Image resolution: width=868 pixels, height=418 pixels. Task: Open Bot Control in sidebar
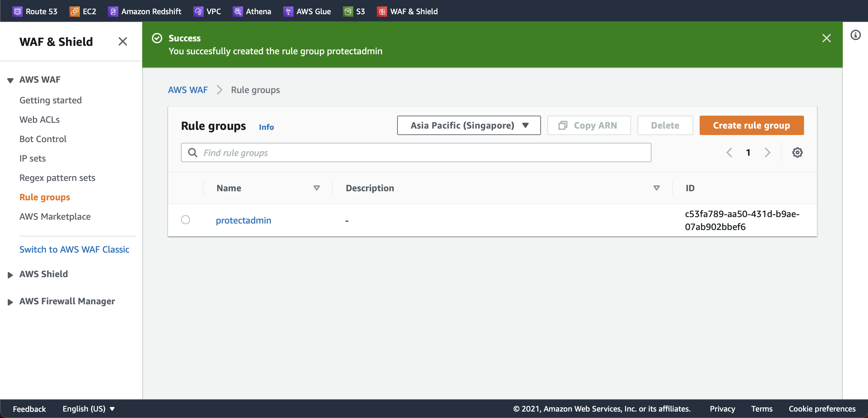(x=43, y=139)
